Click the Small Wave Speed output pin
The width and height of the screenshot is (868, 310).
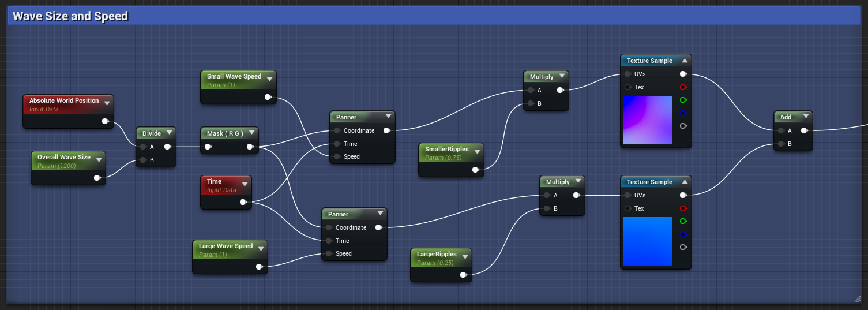(268, 97)
